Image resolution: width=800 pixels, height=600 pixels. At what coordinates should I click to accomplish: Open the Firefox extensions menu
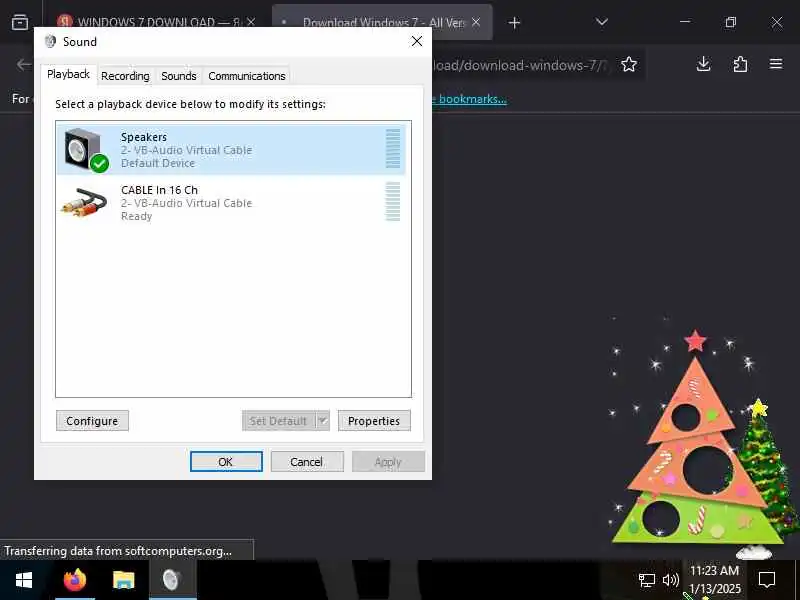coord(740,64)
